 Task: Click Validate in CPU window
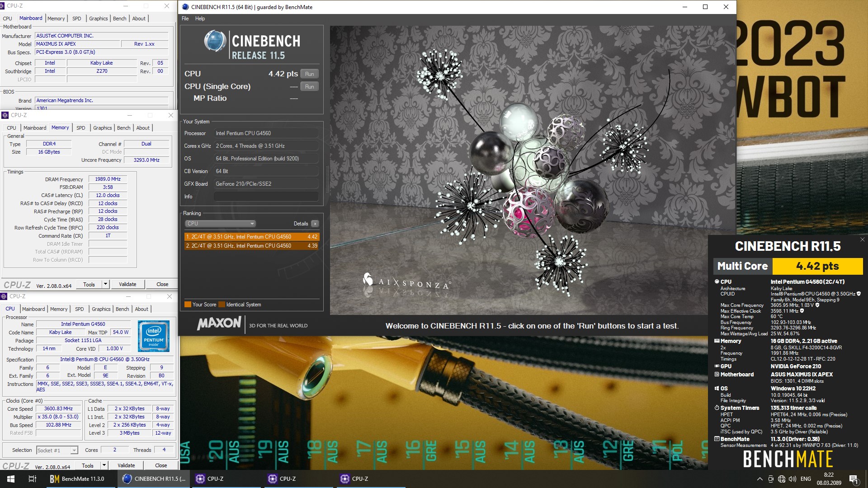126,465
